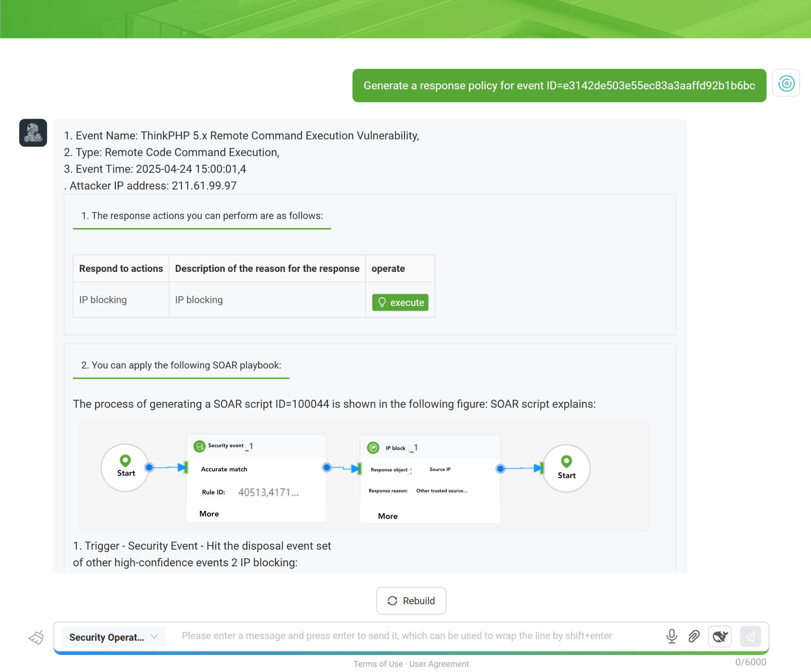Open the Terms of Use link
Viewport: 811px width, 672px height.
pos(378,664)
